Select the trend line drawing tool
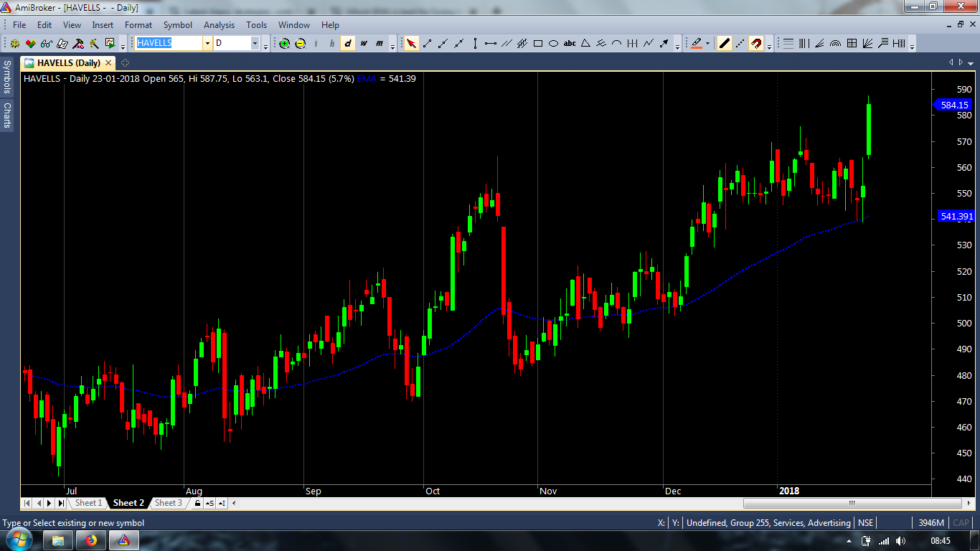This screenshot has height=551, width=980. [x=428, y=43]
